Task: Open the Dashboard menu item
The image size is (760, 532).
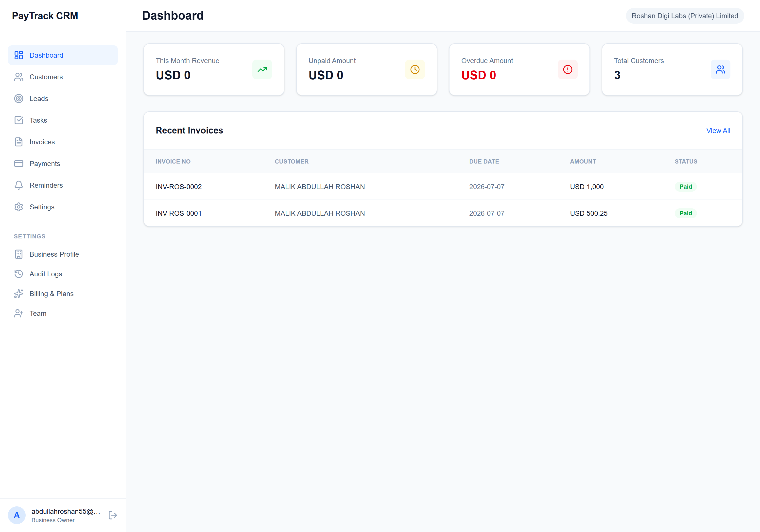Action: 63,55
